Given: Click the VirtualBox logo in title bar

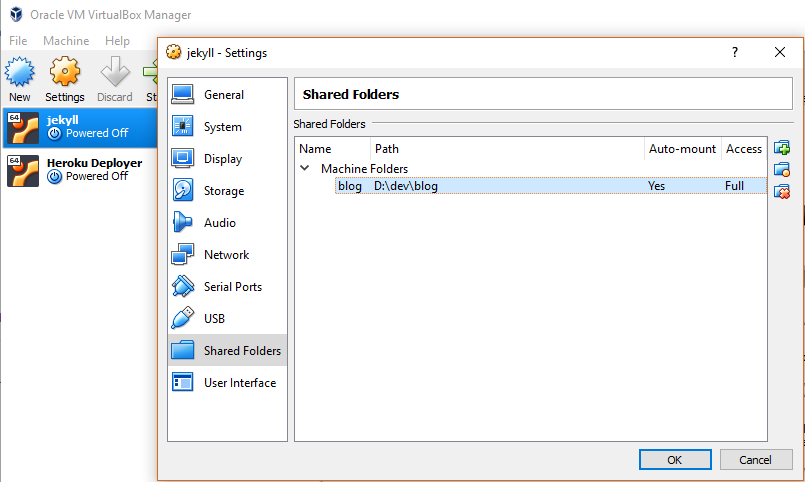Looking at the screenshot, I should coord(16,14).
